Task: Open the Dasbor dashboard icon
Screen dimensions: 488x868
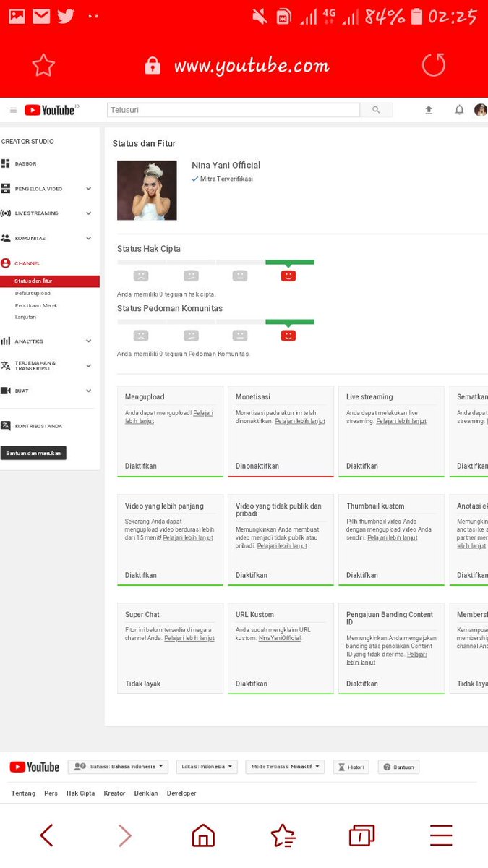Action: tap(6, 163)
